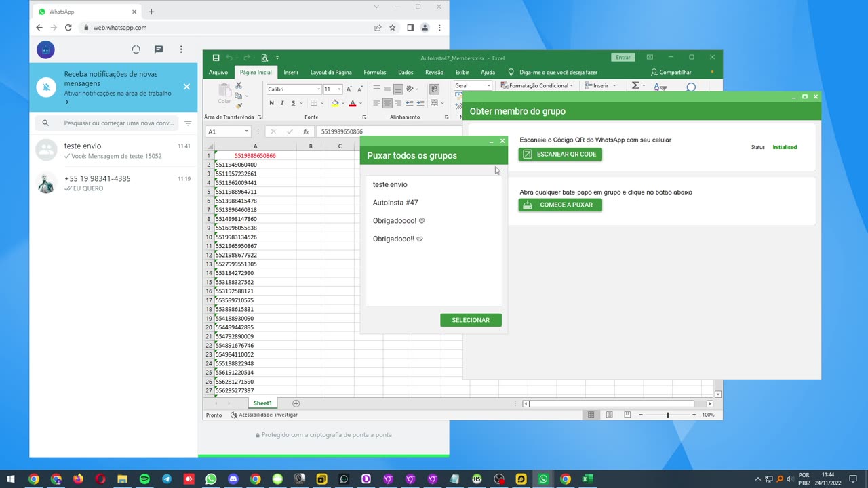Click the Windows Start button
This screenshot has height=488, width=868.
tap(11, 479)
